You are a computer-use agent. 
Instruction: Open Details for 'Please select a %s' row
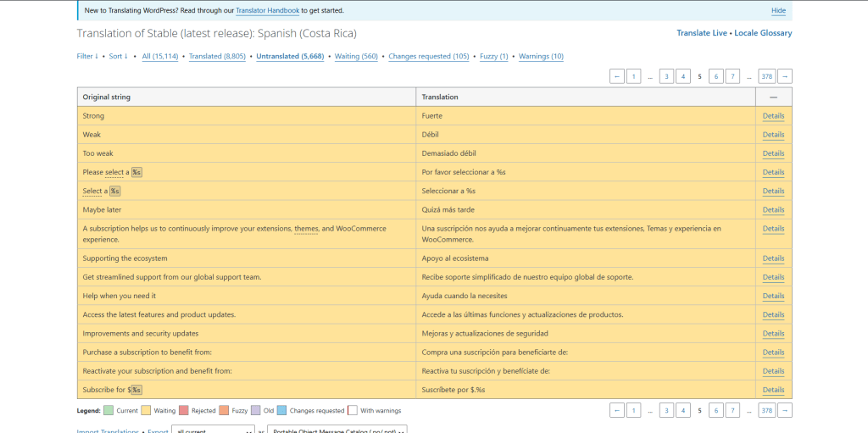(x=773, y=172)
